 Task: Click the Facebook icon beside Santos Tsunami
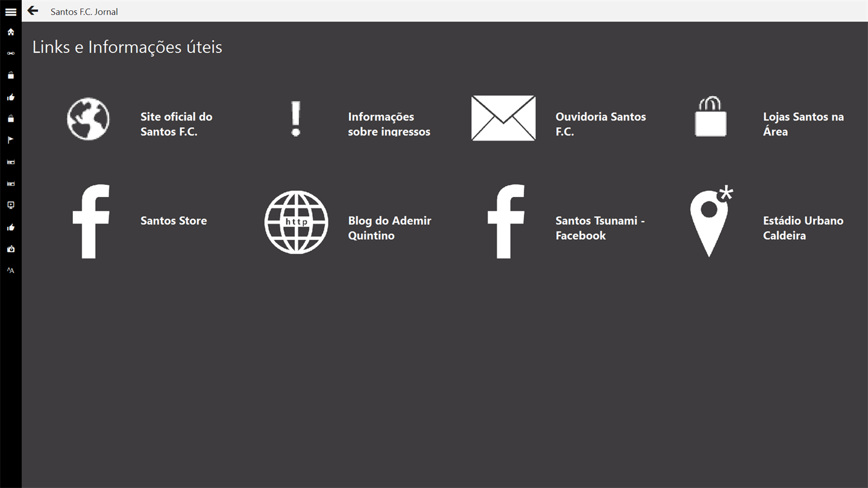pos(506,221)
